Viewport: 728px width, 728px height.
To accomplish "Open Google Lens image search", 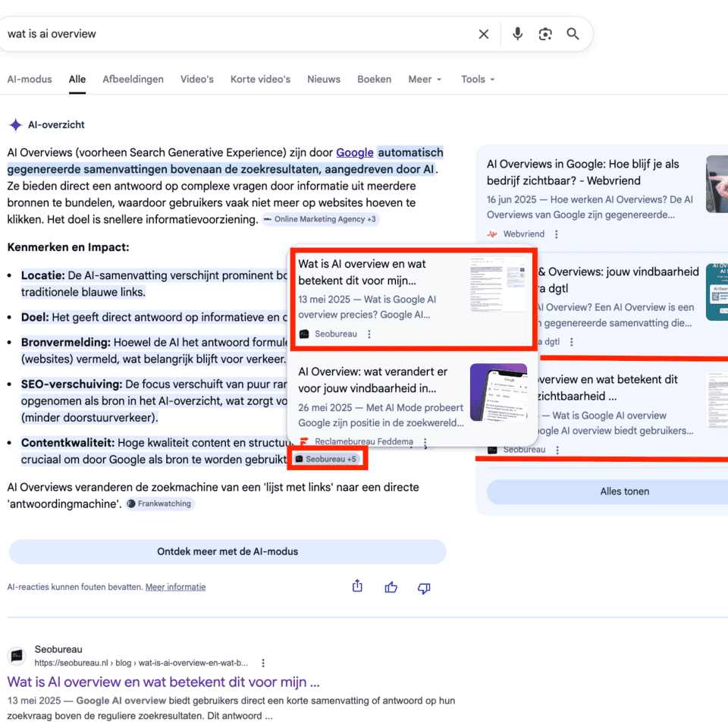I will coord(545,33).
